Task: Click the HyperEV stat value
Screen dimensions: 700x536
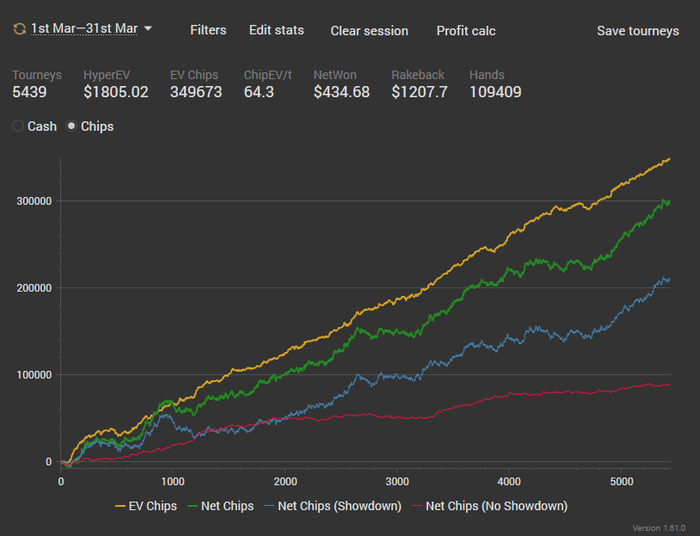Action: point(116,92)
